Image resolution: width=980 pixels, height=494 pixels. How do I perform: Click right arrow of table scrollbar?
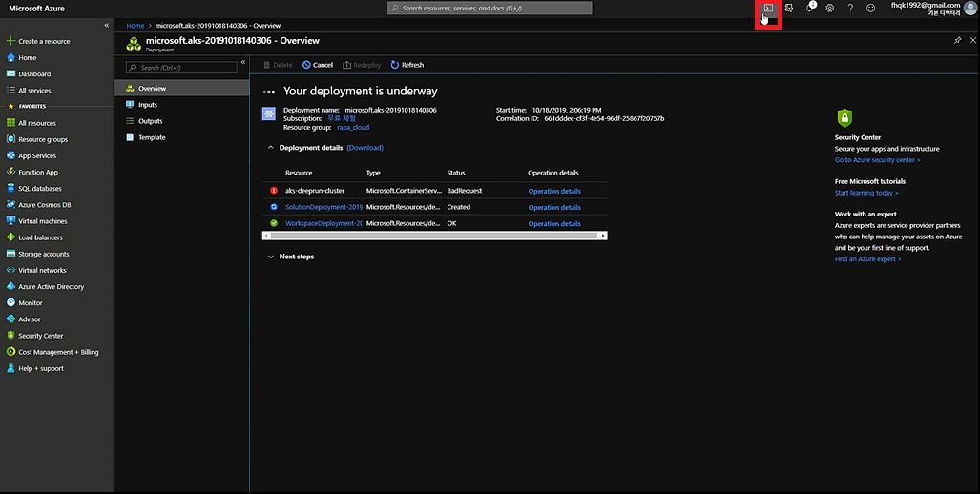pos(603,236)
